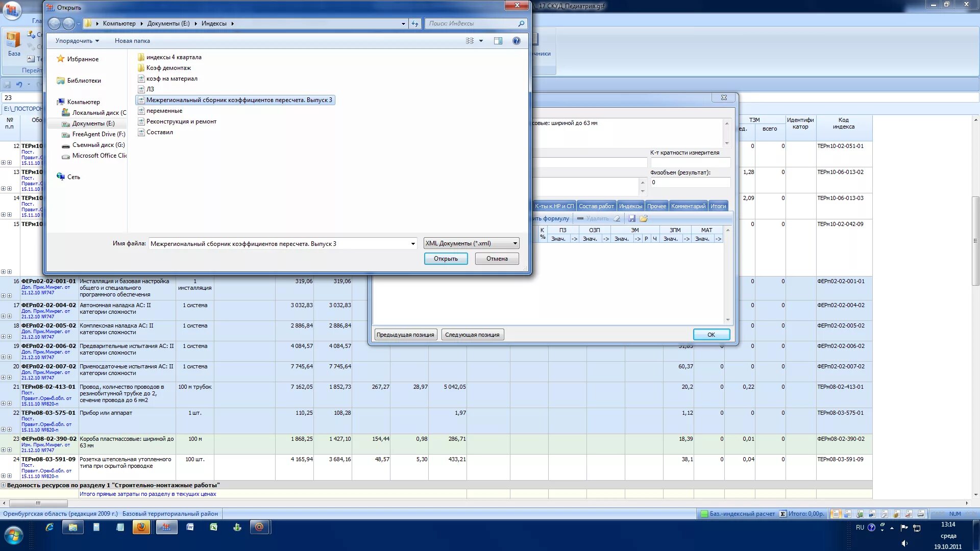This screenshot has width=980, height=551.
Task: Click the first highlighted calculator view icon in status bar
Action: (836, 514)
